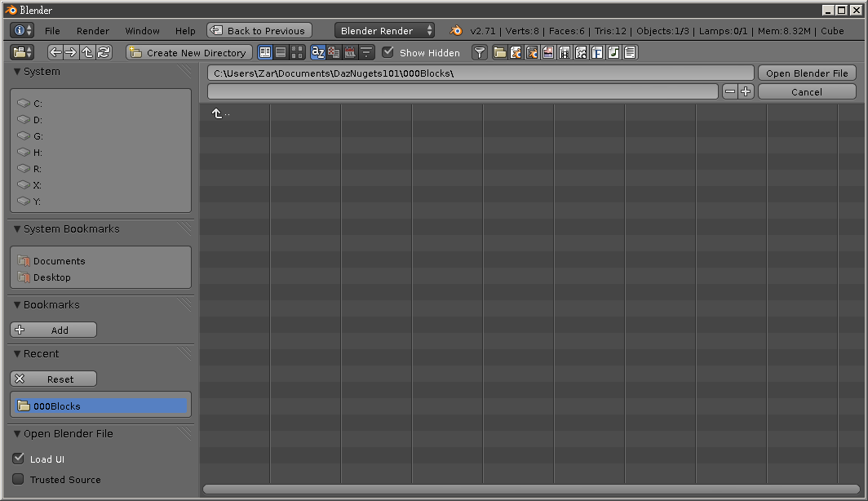Click the Cancel button
This screenshot has width=868, height=501.
click(x=807, y=91)
